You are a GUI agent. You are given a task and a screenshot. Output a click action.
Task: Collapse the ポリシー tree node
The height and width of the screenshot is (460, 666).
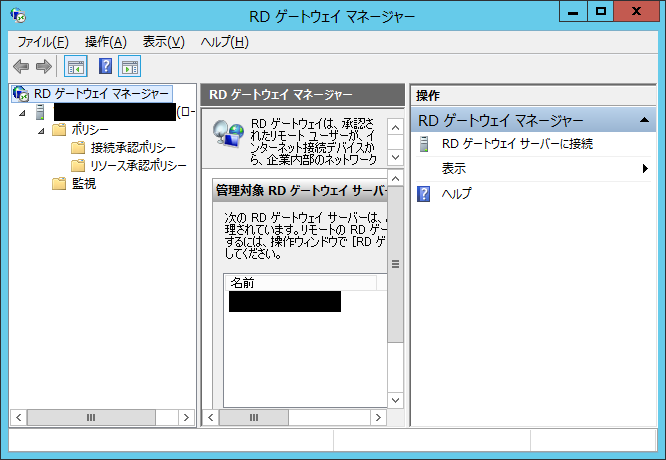(x=41, y=131)
